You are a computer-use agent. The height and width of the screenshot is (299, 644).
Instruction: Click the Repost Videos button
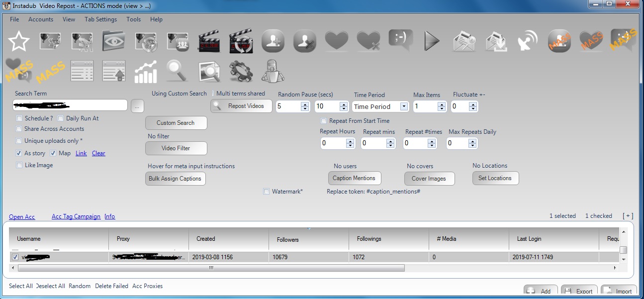[x=241, y=106]
